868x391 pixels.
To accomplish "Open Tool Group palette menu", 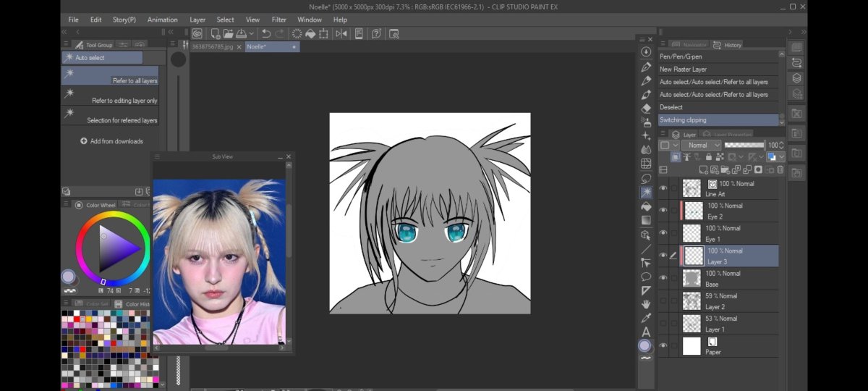I will coord(67,44).
